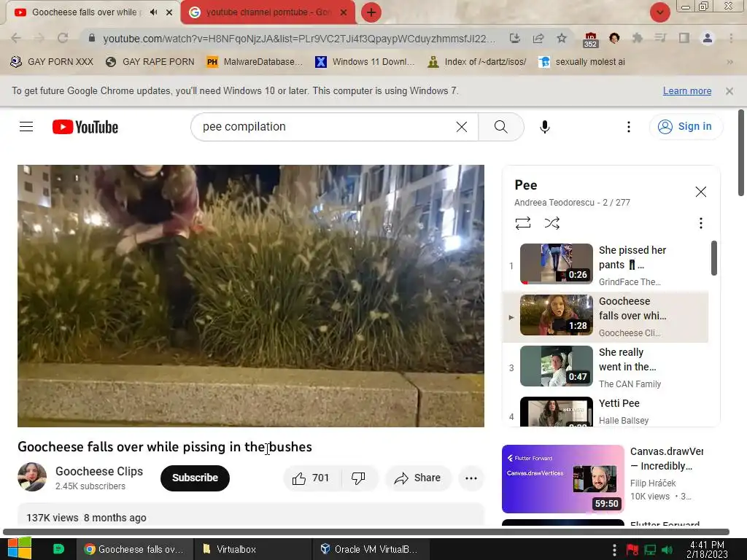Open MalwareDatabase bookmark
747x560 pixels.
[255, 62]
